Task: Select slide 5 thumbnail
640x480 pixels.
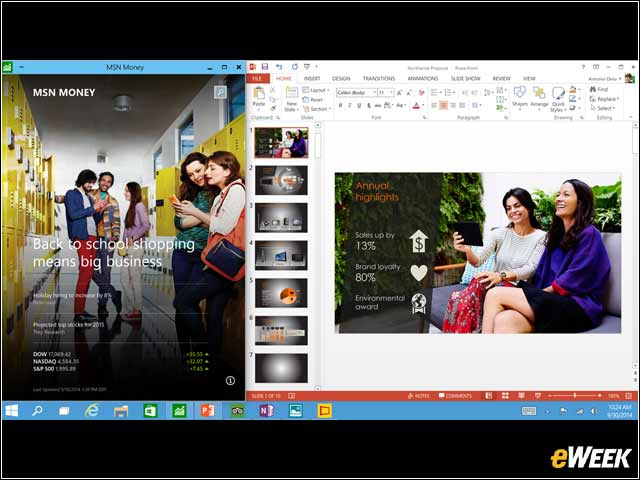Action: click(x=281, y=293)
